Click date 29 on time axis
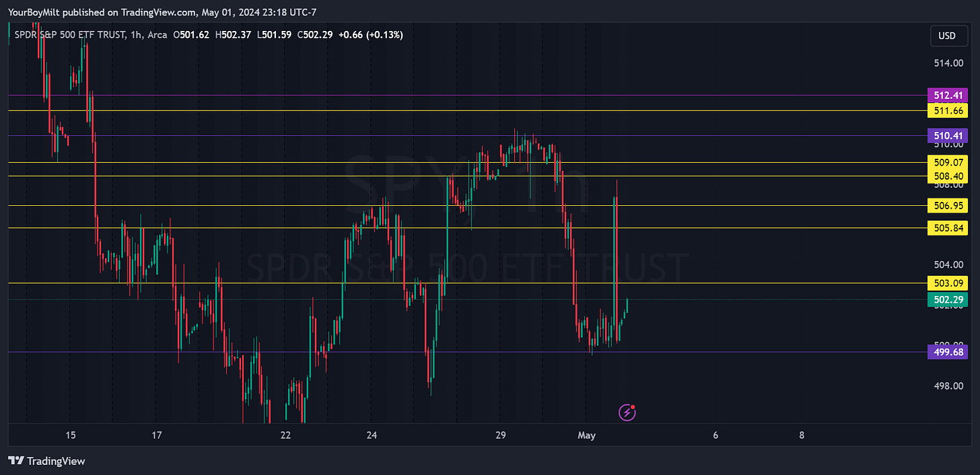This screenshot has width=980, height=475. [500, 435]
